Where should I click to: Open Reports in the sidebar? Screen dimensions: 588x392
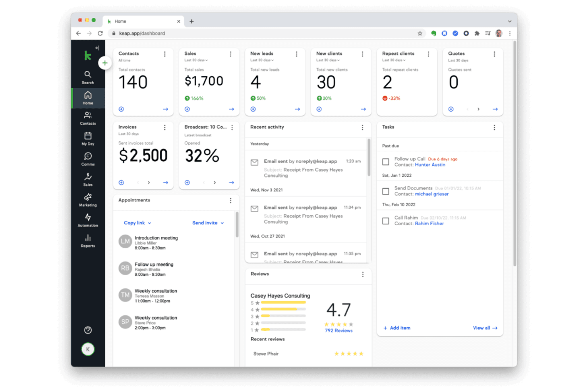coord(88,241)
